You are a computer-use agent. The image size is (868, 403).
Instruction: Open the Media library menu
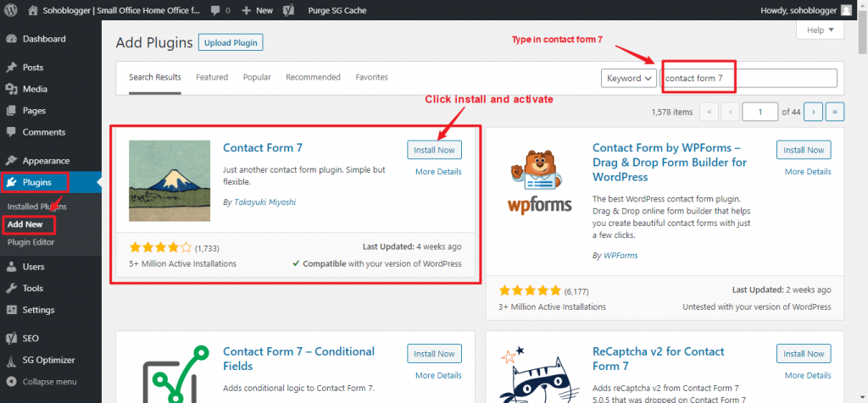coord(35,89)
